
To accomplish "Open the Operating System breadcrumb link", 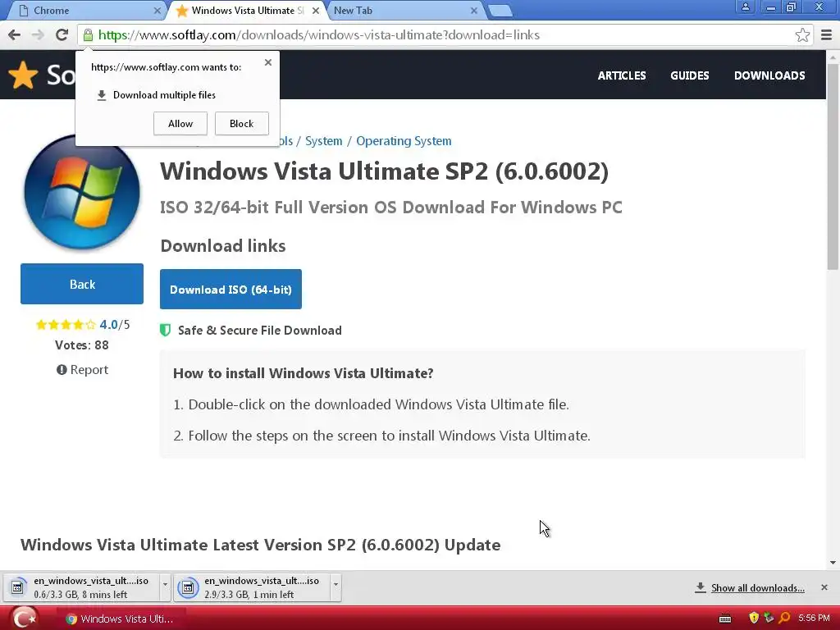I will (x=404, y=141).
